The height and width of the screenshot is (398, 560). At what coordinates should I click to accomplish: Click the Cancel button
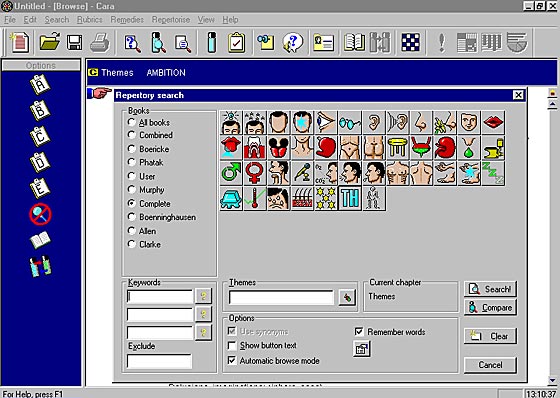[490, 365]
